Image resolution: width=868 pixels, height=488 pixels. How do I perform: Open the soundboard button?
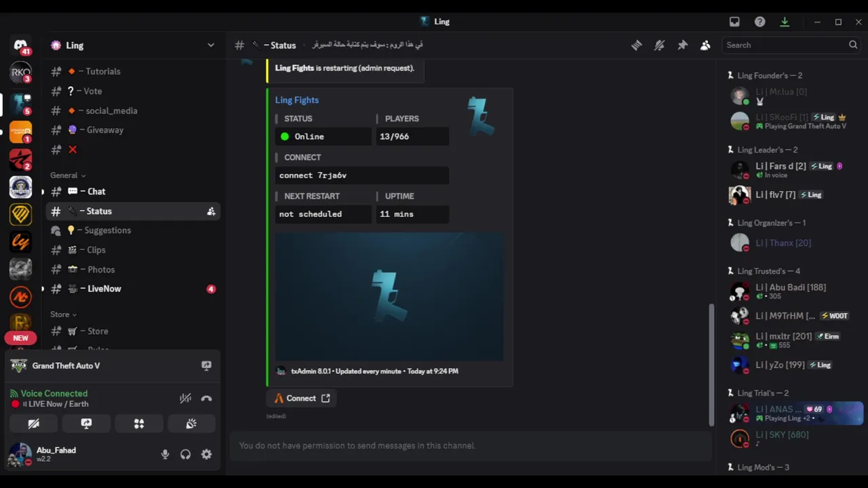(x=191, y=424)
